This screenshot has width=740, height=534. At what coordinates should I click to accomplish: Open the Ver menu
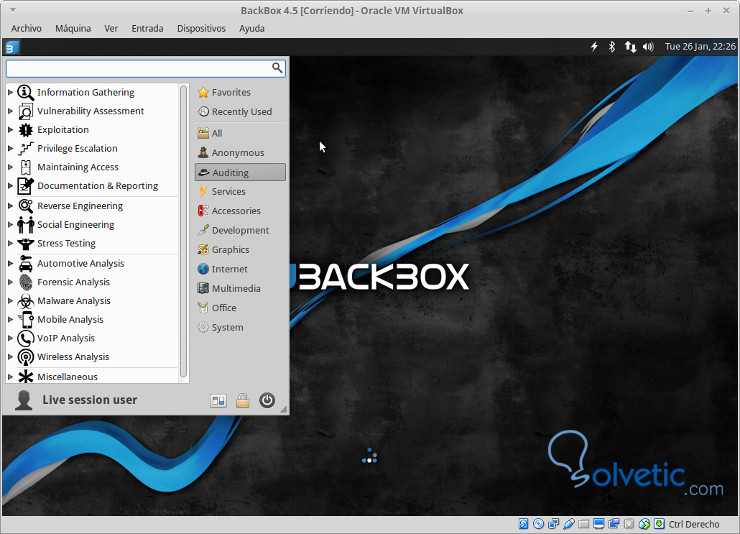(x=111, y=28)
